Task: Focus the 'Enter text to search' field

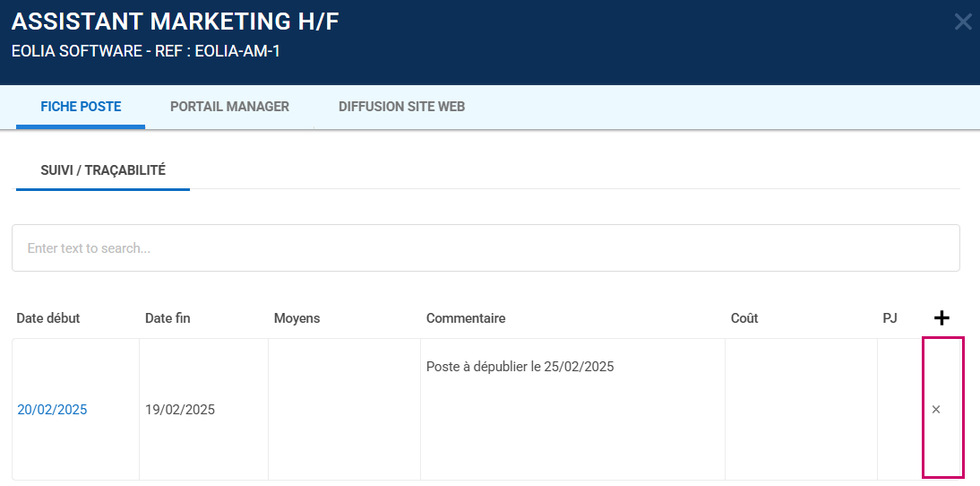Action: [486, 248]
